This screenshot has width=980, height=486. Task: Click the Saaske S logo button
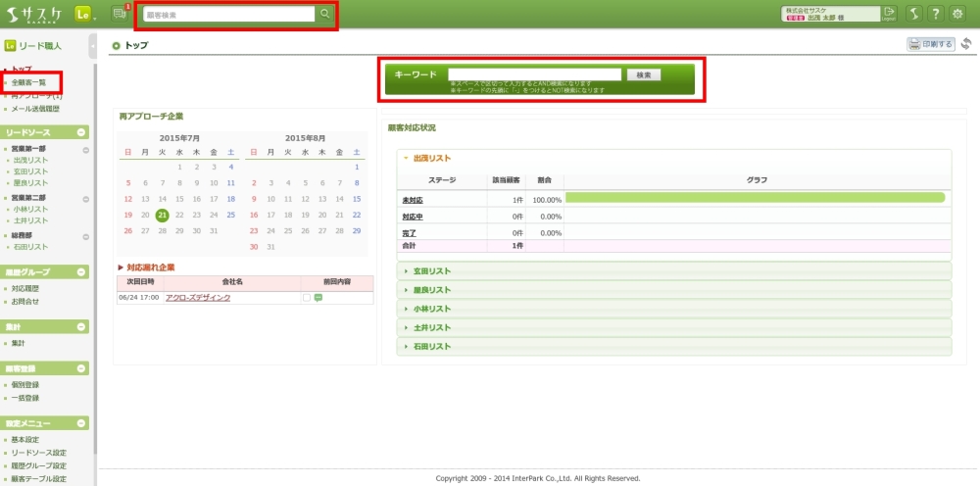click(x=914, y=14)
